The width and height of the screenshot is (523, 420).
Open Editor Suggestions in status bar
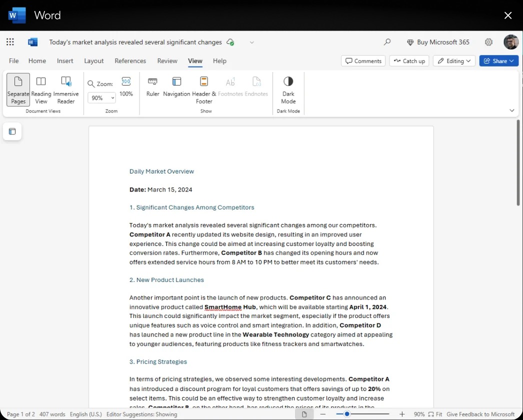[x=142, y=414]
